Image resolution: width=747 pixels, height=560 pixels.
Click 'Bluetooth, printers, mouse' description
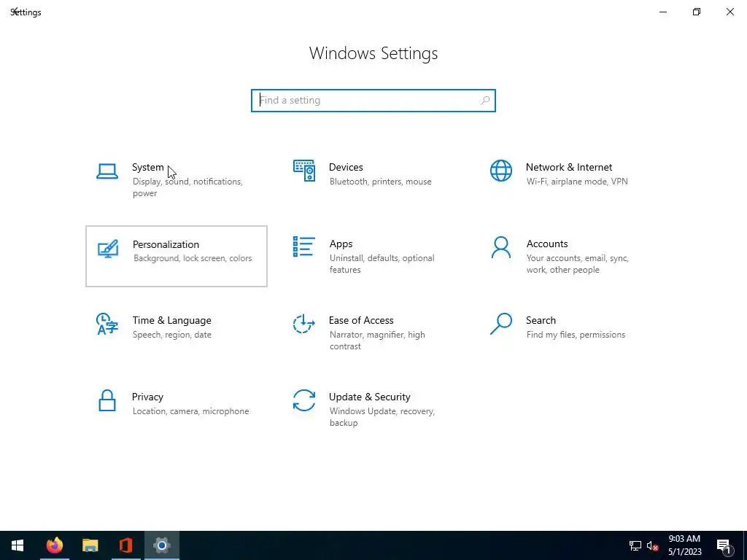(x=380, y=182)
